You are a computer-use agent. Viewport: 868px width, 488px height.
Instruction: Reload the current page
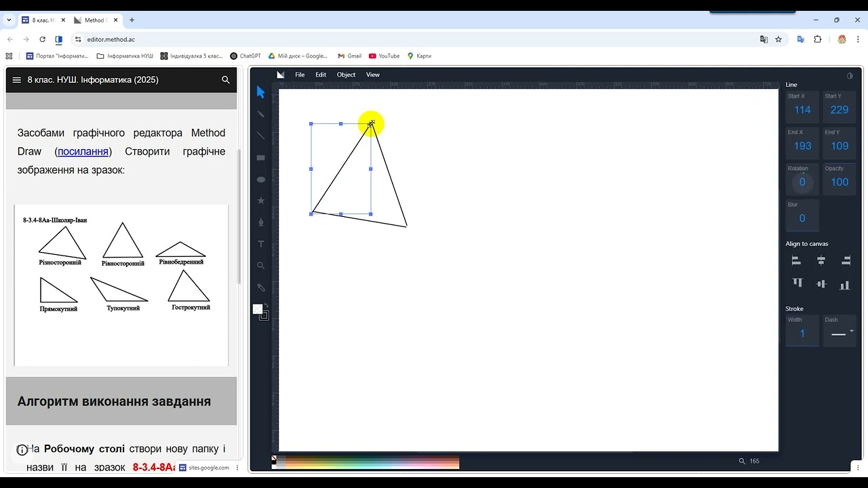coord(43,39)
